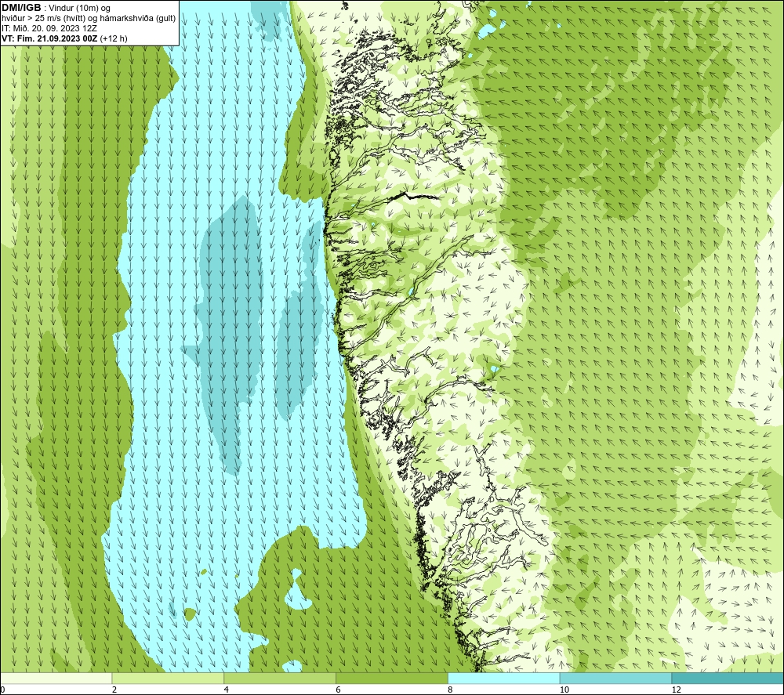Click the legend tick label '4'
784x695 pixels.
(x=227, y=690)
